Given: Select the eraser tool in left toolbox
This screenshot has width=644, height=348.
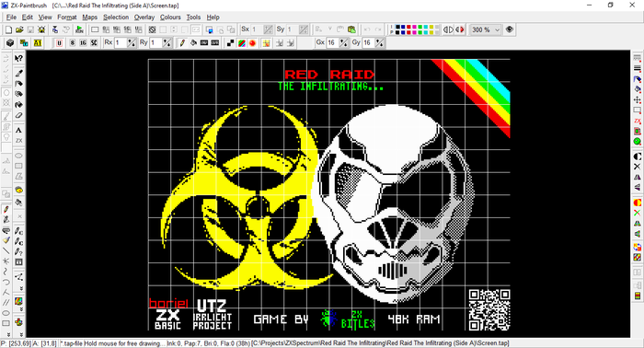Looking at the screenshot, I should click(18, 116).
